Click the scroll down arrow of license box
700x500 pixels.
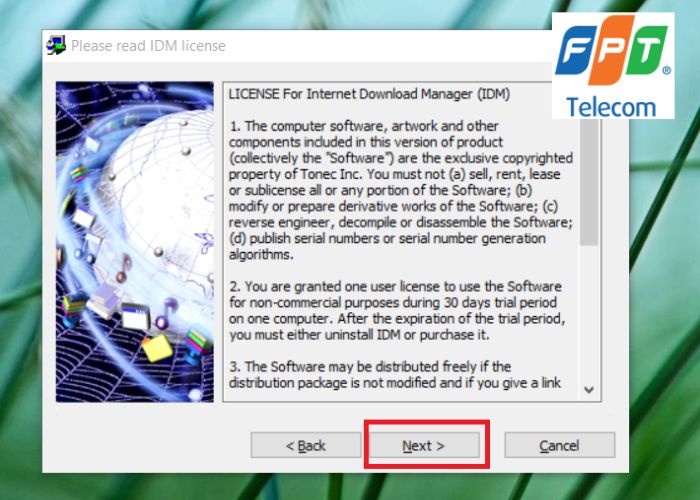point(589,390)
